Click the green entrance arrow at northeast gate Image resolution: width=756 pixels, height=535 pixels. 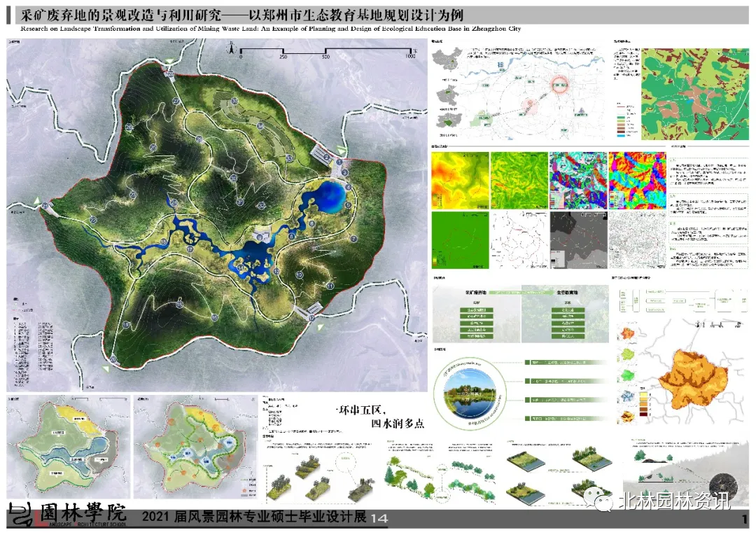(342, 150)
